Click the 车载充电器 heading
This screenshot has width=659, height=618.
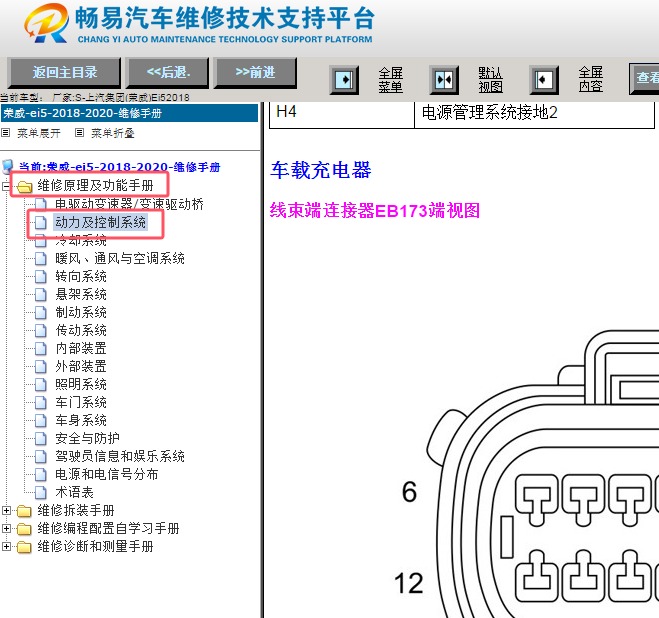pyautogui.click(x=321, y=170)
